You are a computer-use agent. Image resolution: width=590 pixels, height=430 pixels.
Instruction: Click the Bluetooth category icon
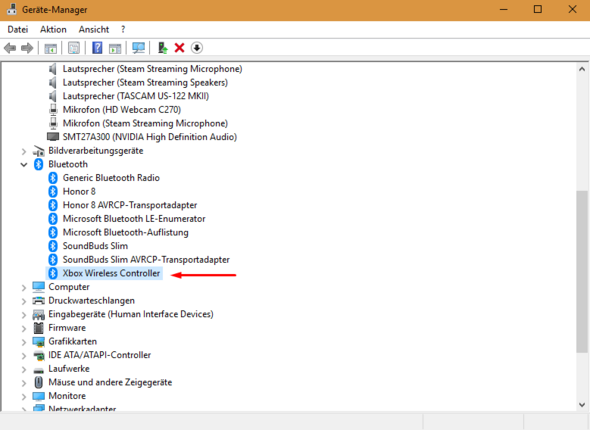pos(39,164)
